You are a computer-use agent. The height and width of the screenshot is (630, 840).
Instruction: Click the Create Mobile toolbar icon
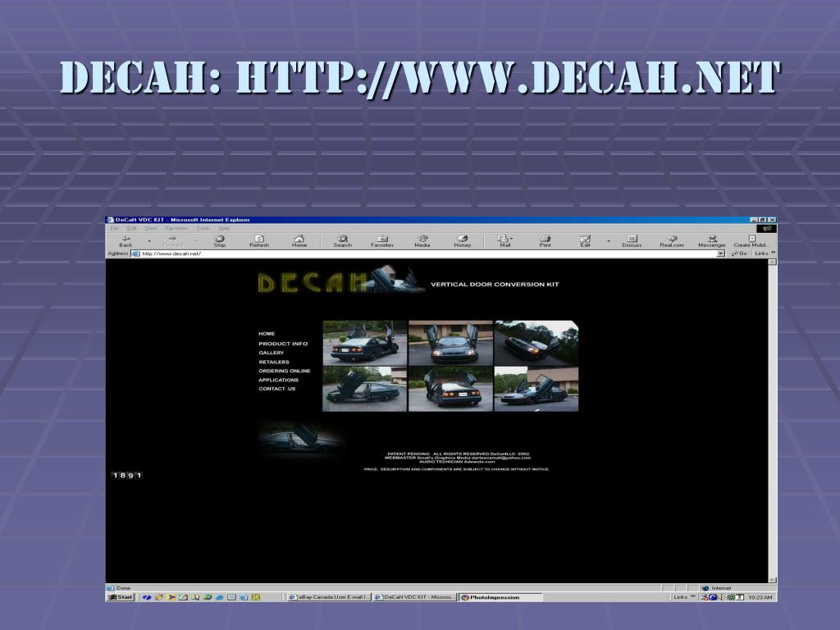click(751, 241)
